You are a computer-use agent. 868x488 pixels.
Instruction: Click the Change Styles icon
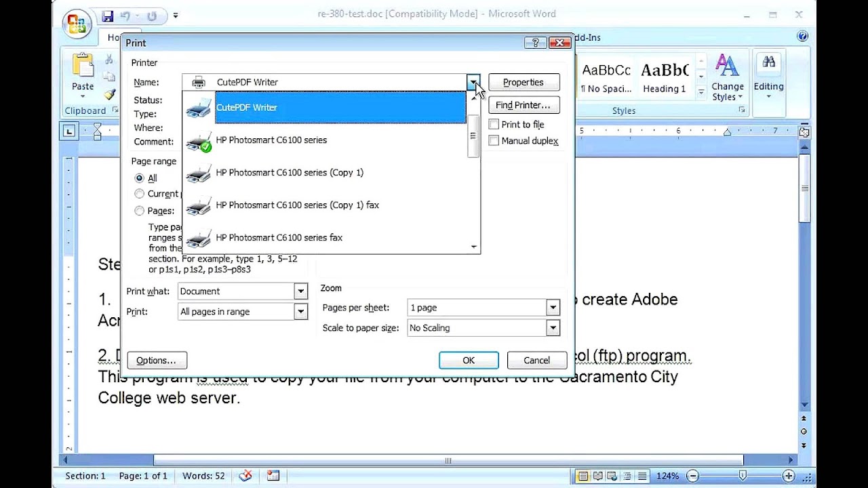(727, 66)
